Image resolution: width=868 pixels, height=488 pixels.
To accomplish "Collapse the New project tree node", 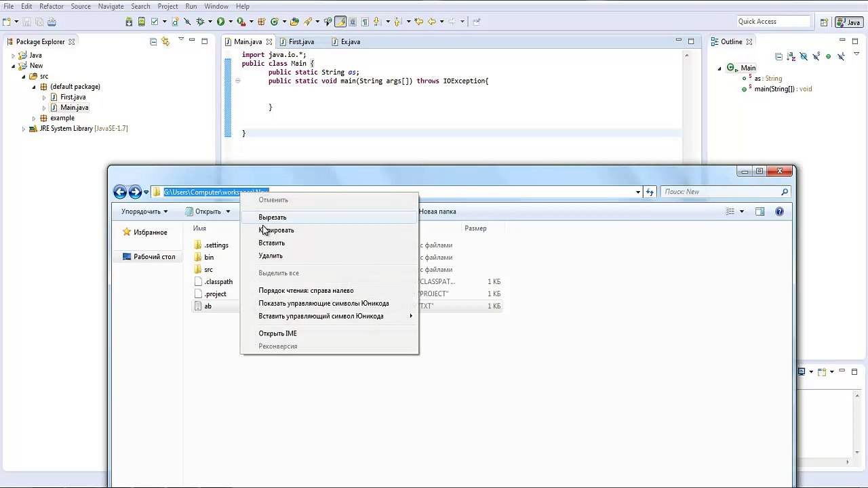I will (13, 66).
